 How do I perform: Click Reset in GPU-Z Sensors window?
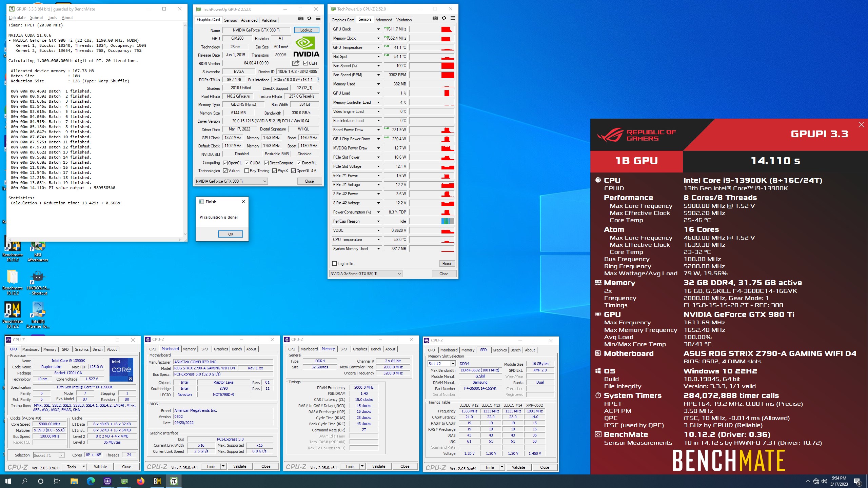[447, 264]
